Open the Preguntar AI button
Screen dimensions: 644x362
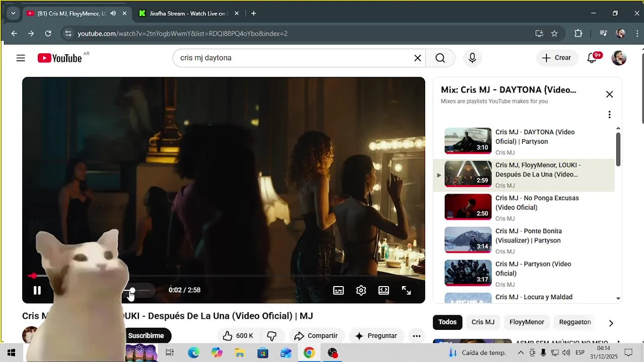coord(376,336)
